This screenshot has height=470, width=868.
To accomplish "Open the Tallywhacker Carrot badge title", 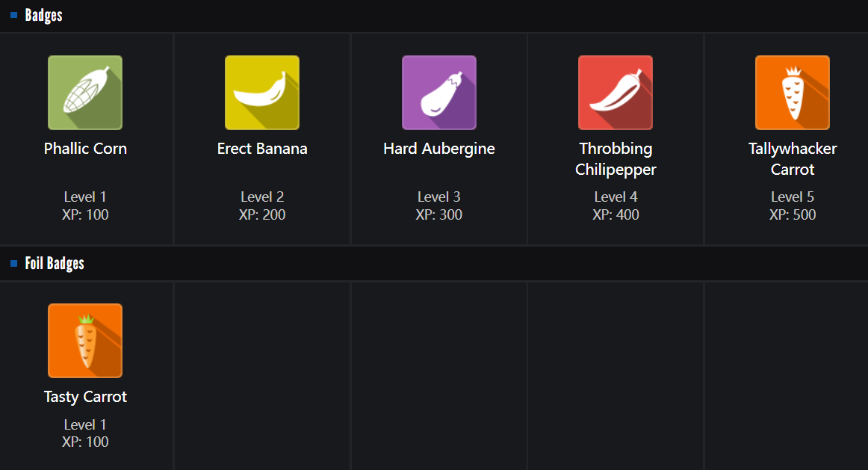I will click(793, 159).
